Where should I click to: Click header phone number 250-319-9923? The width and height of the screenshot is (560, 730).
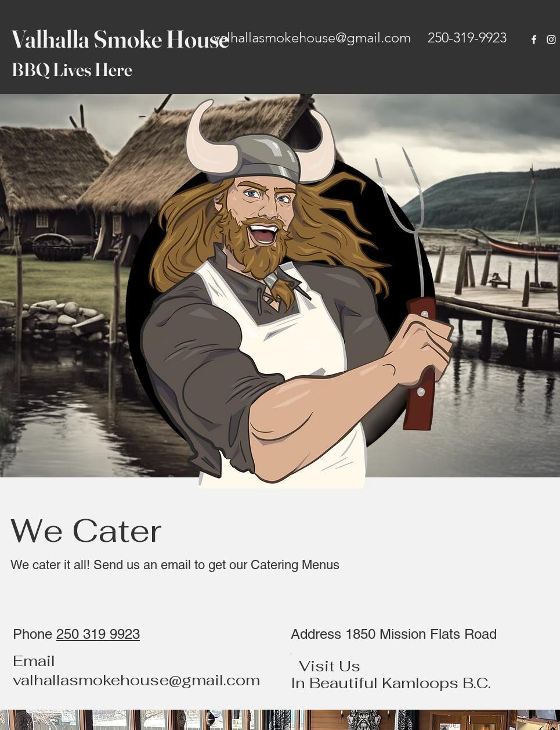click(x=467, y=38)
